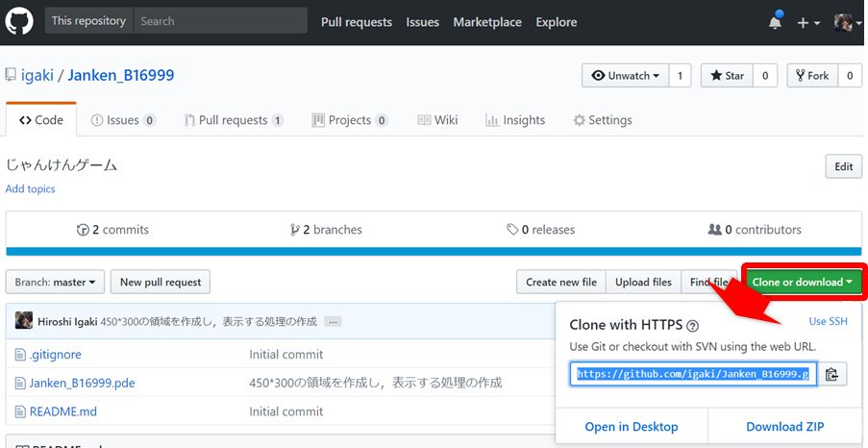Switch to the repository Pull requests tab
Viewport: 868px width, 448px height.
[x=234, y=120]
